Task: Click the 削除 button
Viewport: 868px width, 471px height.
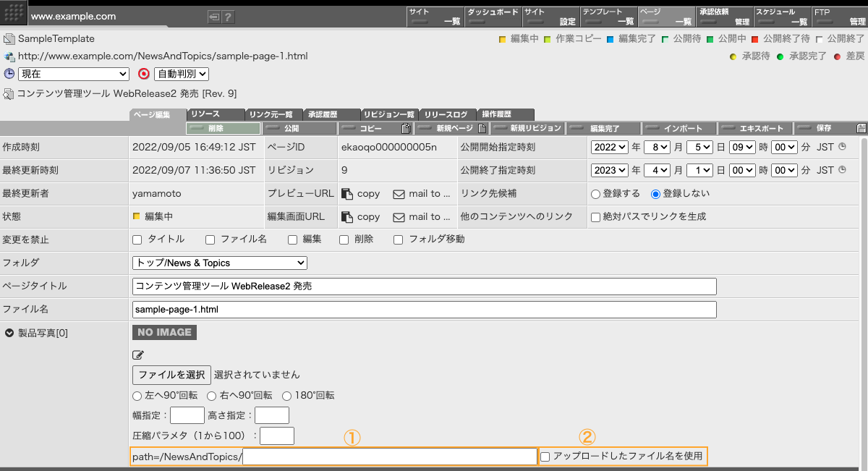Action: pyautogui.click(x=223, y=128)
